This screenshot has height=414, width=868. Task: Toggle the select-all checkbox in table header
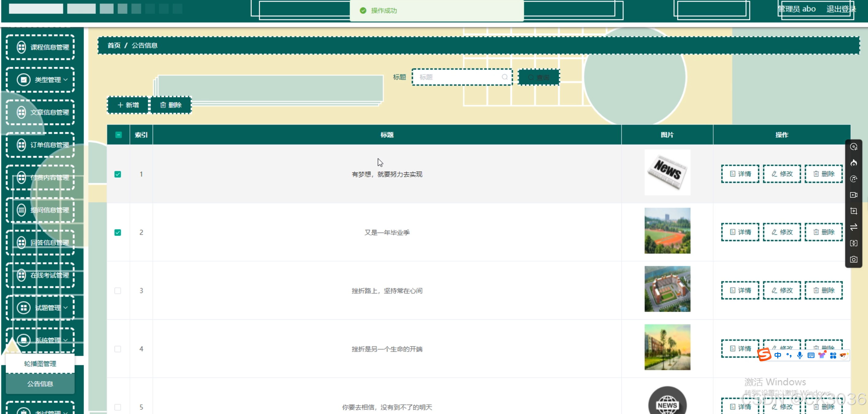tap(118, 135)
